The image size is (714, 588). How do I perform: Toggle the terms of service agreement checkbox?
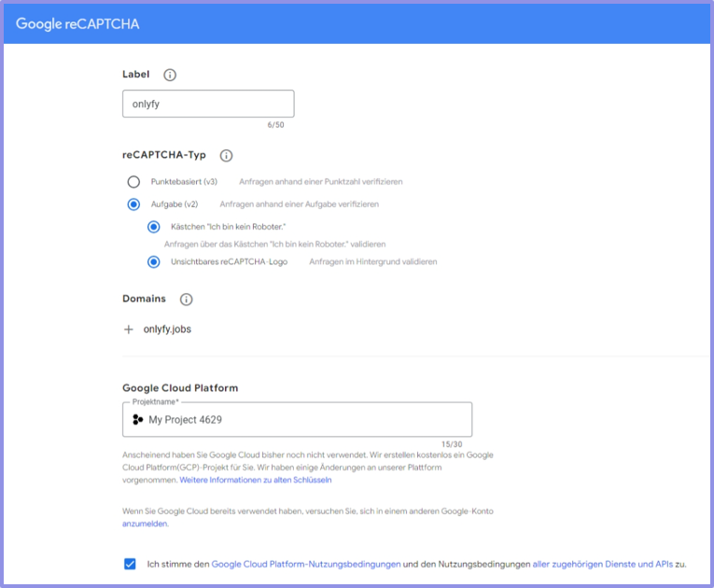click(130, 564)
